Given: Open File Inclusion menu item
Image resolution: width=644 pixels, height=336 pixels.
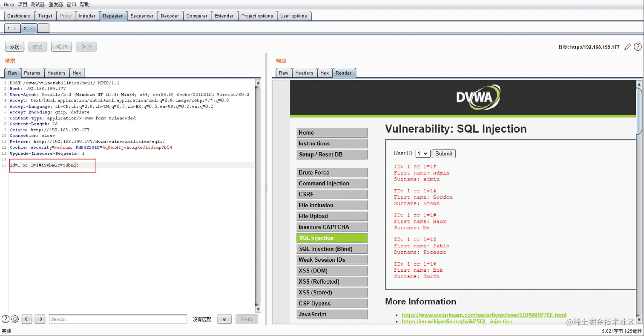Looking at the screenshot, I should 332,205.
